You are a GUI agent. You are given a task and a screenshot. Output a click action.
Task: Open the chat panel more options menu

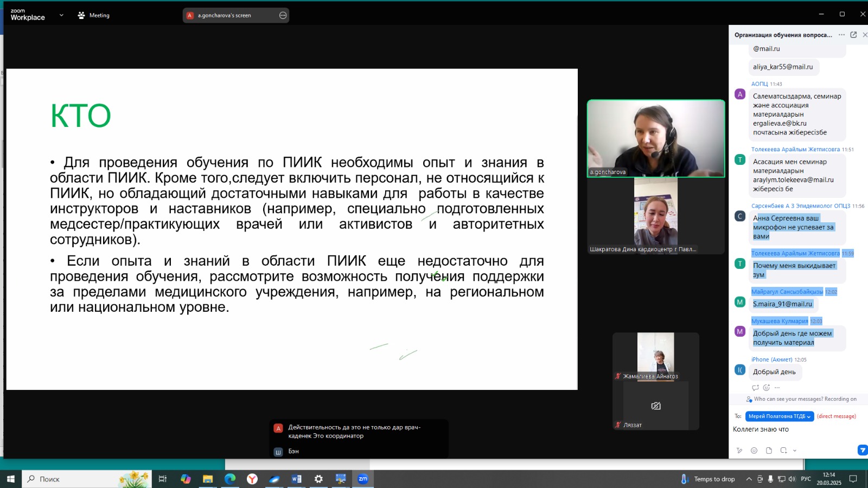(x=841, y=35)
